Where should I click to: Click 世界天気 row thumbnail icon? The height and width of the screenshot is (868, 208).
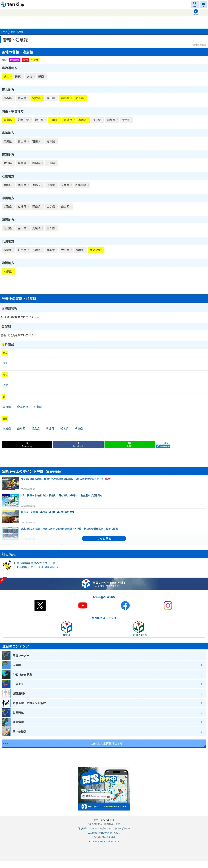[6, 713]
